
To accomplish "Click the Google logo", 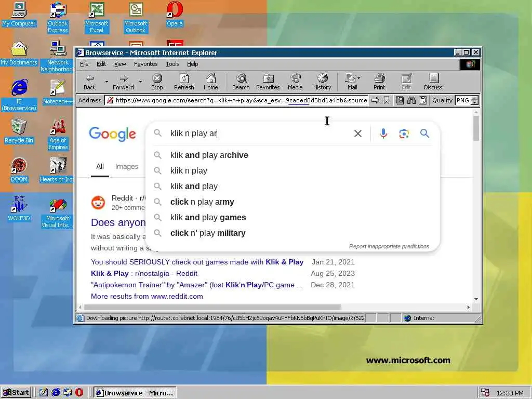I will pos(112,135).
